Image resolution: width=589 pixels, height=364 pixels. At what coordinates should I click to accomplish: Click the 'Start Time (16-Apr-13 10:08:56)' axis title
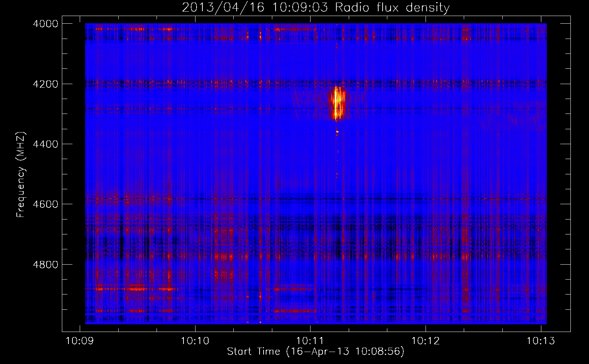tap(316, 352)
